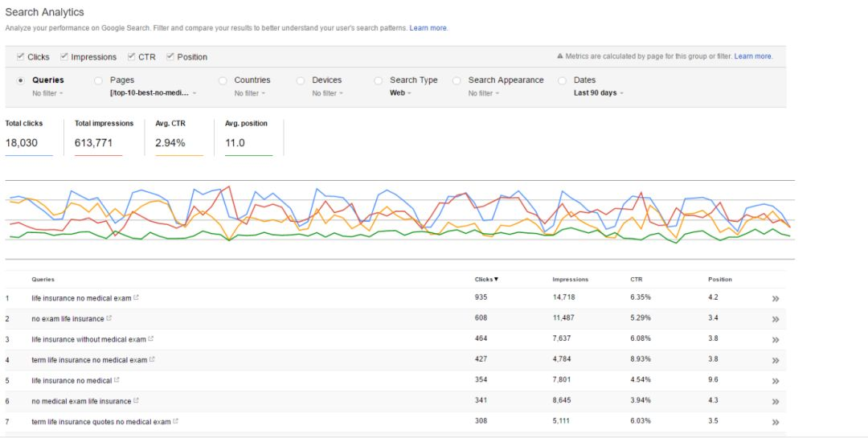Click double-arrow icon in row with 354 clicks
The height and width of the screenshot is (438, 868).
pyautogui.click(x=776, y=381)
